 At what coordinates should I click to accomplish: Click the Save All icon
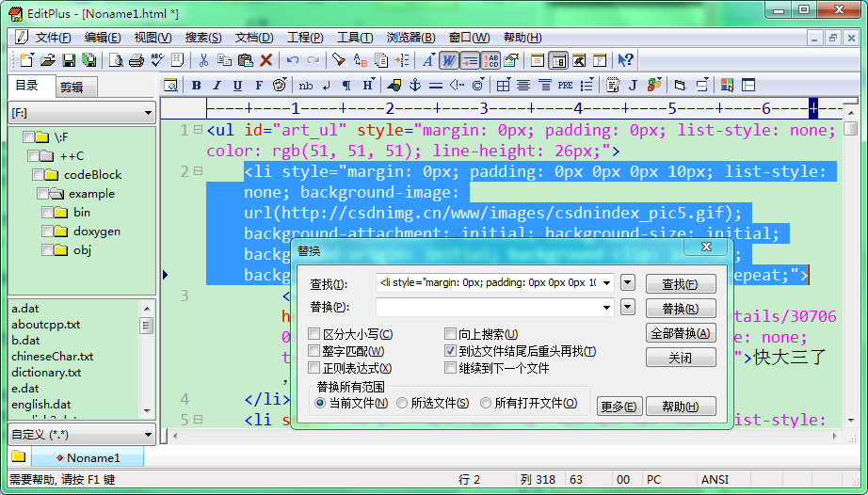pos(89,59)
